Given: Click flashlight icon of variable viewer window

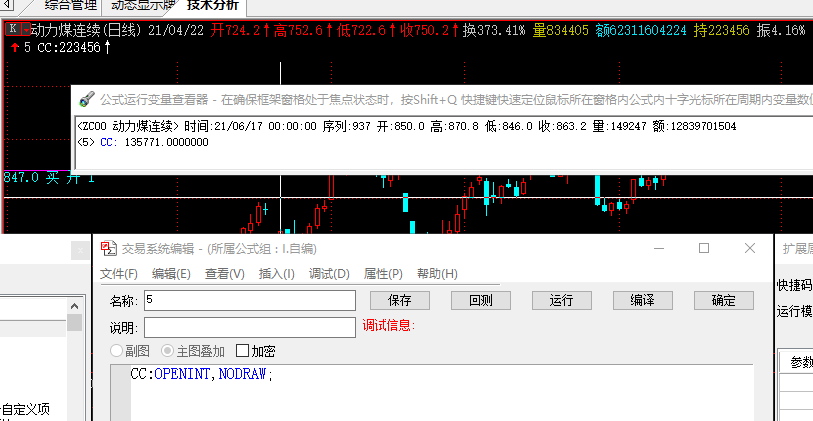Looking at the screenshot, I should pyautogui.click(x=86, y=100).
